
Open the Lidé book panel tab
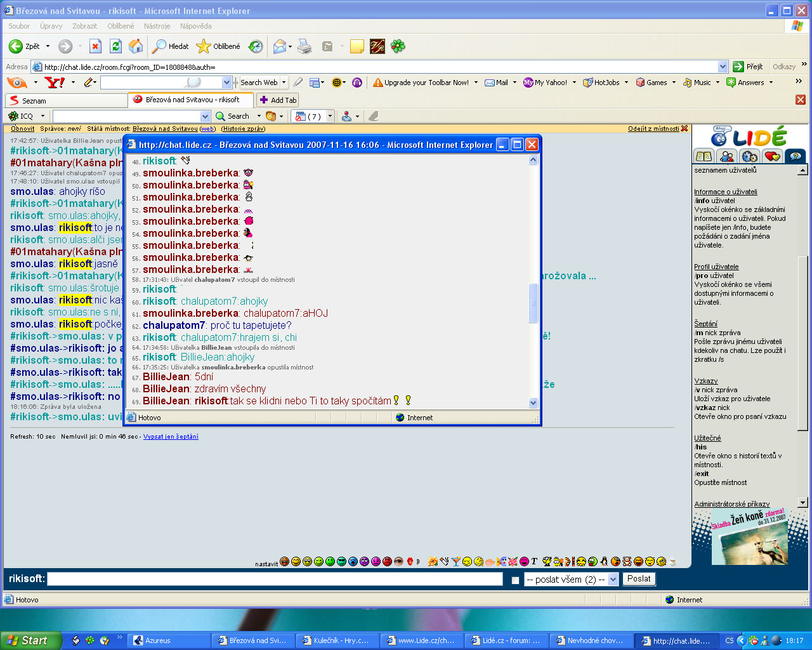point(704,156)
